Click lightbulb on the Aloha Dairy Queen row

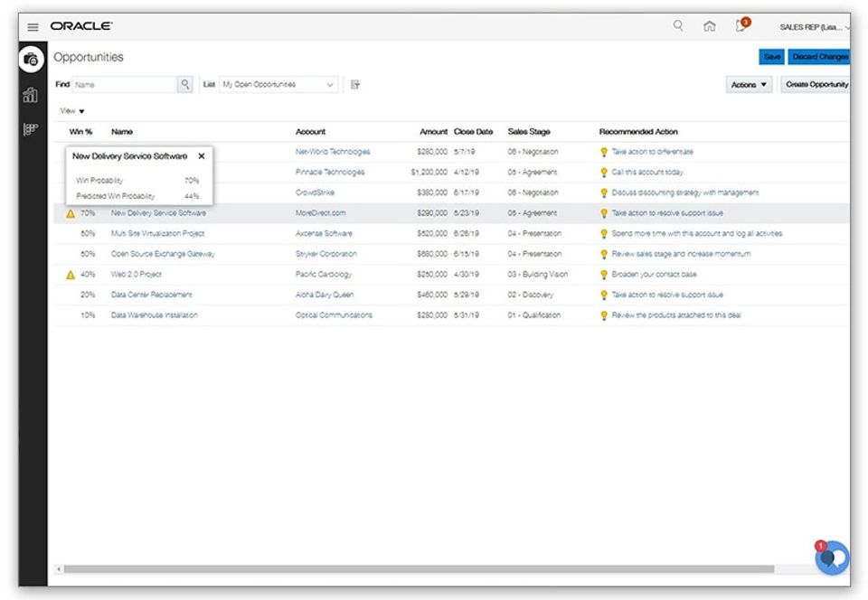pos(604,295)
